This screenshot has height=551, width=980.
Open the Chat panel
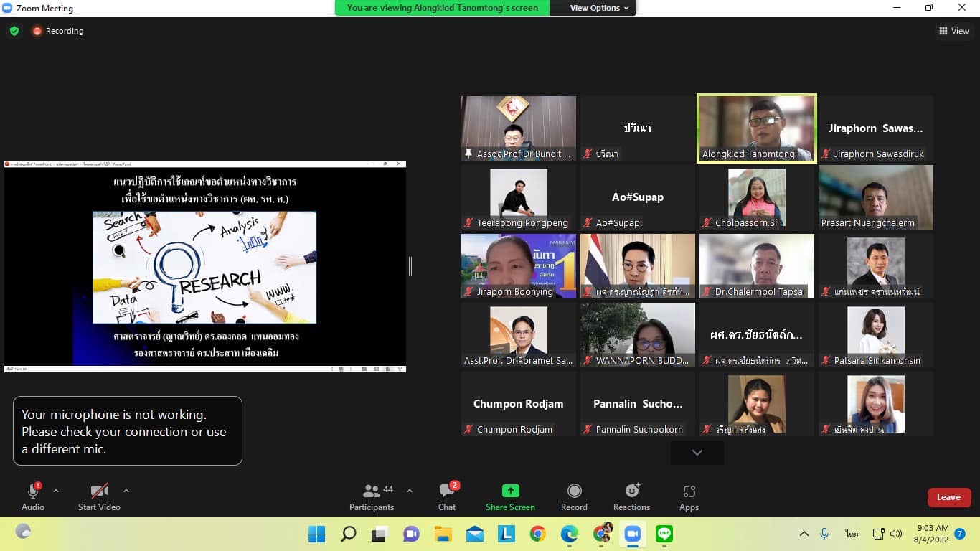coord(447,496)
